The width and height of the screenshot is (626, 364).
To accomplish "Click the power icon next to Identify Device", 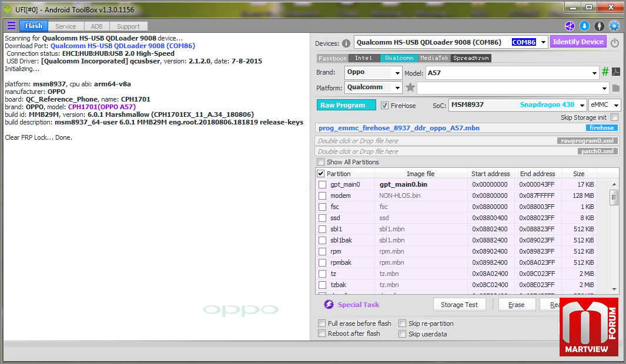I will point(615,43).
